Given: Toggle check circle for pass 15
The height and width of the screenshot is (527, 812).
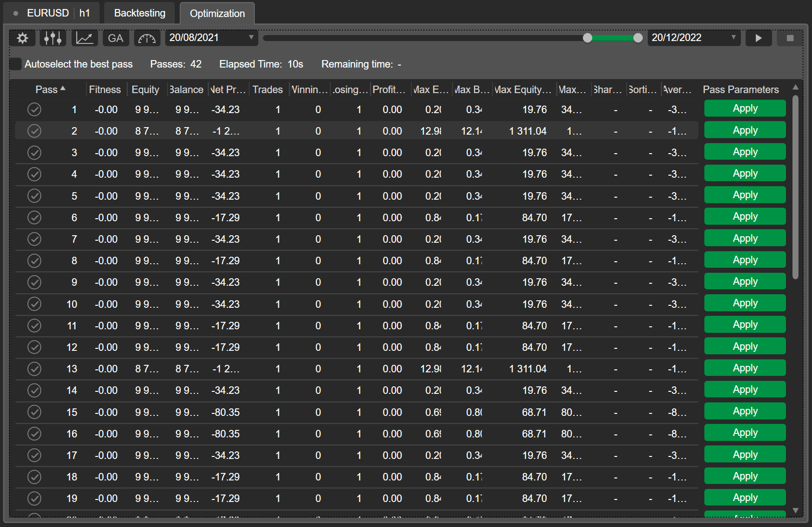Looking at the screenshot, I should 34,412.
